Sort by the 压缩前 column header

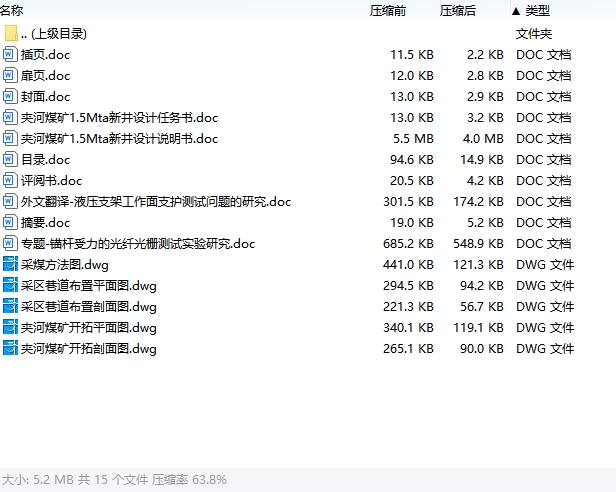pos(388,11)
